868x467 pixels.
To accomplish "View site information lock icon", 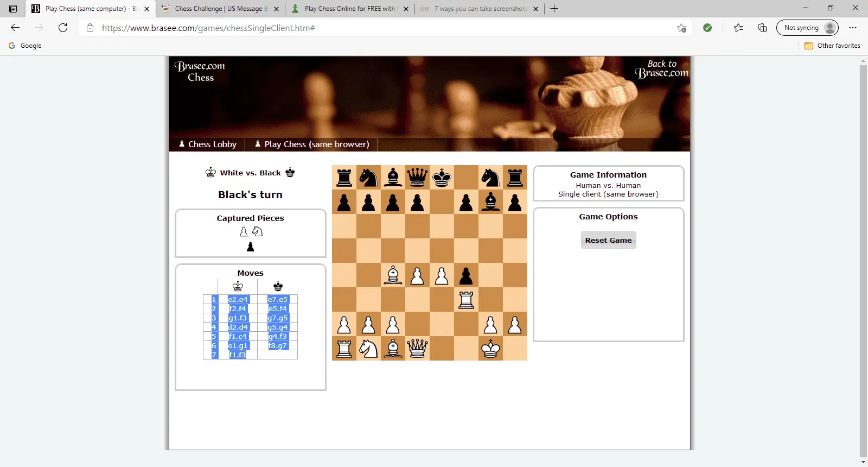I will point(90,28).
